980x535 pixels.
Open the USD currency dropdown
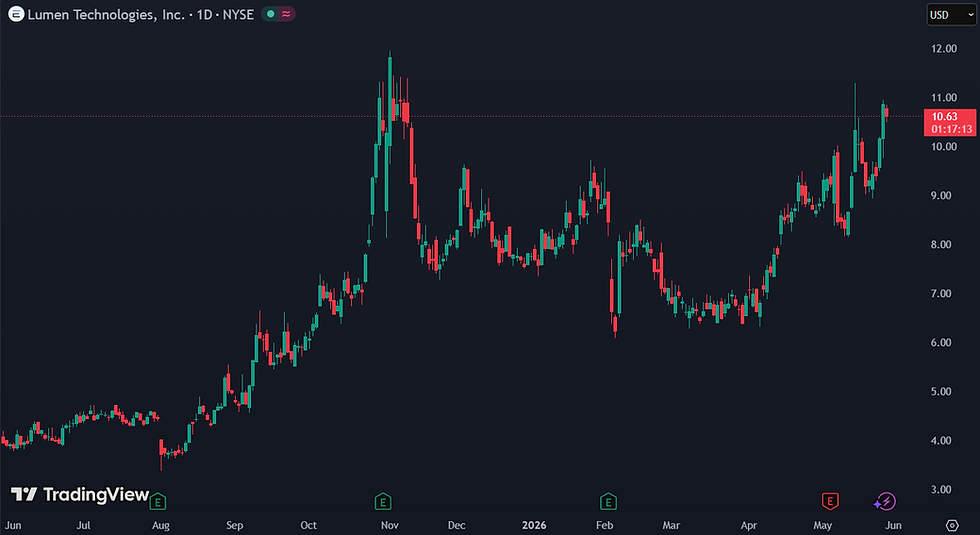pos(951,14)
